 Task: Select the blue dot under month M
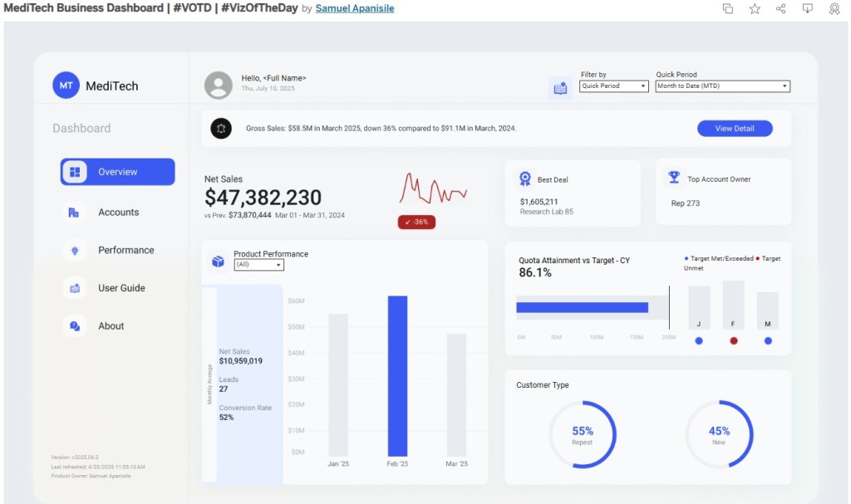(x=768, y=340)
